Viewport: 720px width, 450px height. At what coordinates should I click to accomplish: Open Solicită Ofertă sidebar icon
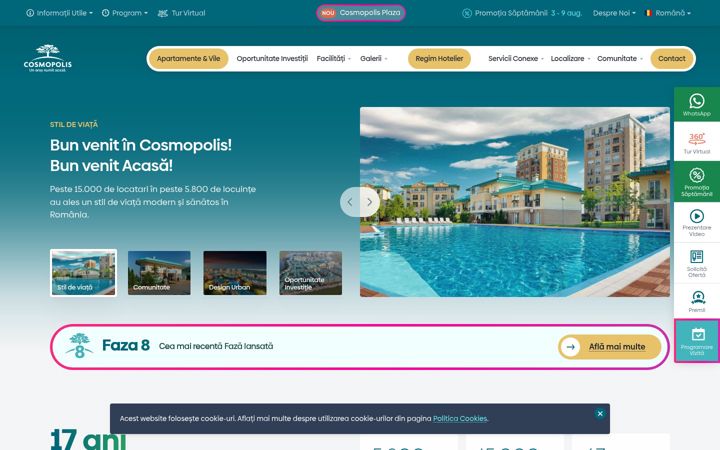coord(697,263)
